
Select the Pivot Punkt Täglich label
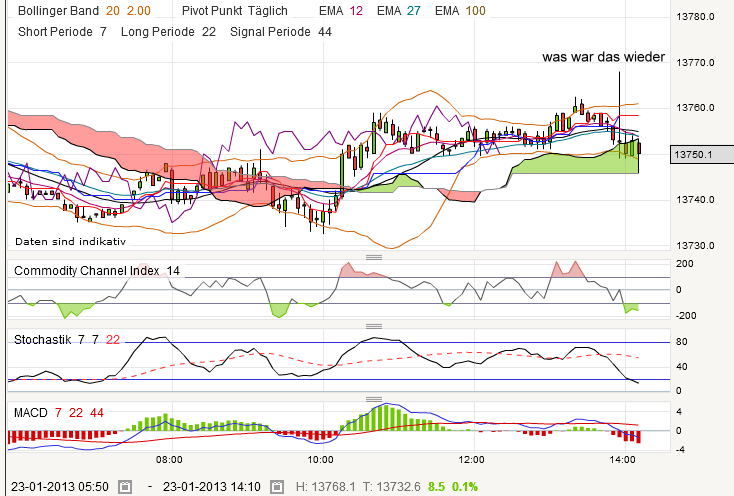pos(235,11)
